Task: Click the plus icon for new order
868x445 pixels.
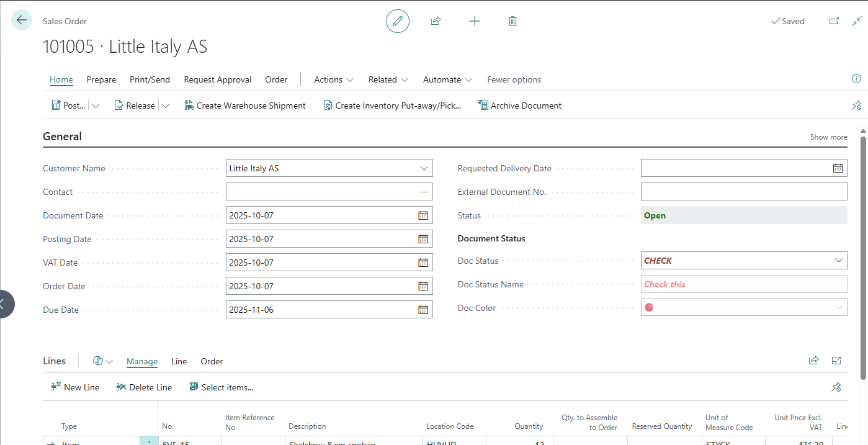Action: [x=475, y=21]
